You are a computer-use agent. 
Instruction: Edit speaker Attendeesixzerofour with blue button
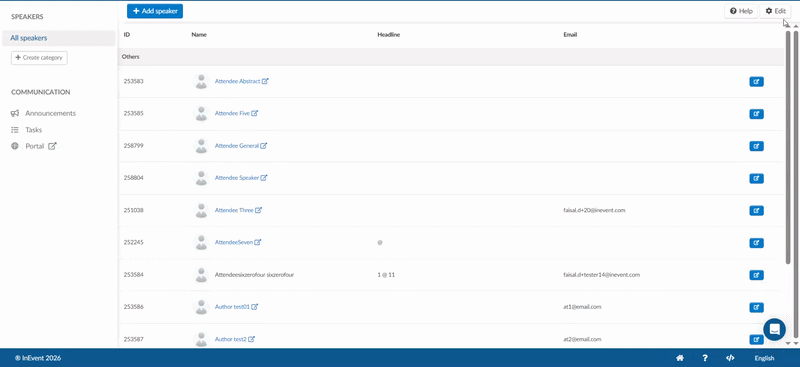point(756,275)
